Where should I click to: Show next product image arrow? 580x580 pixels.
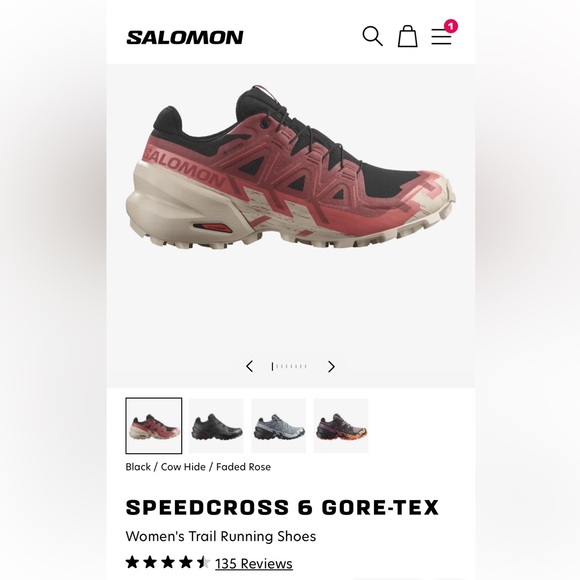331,367
